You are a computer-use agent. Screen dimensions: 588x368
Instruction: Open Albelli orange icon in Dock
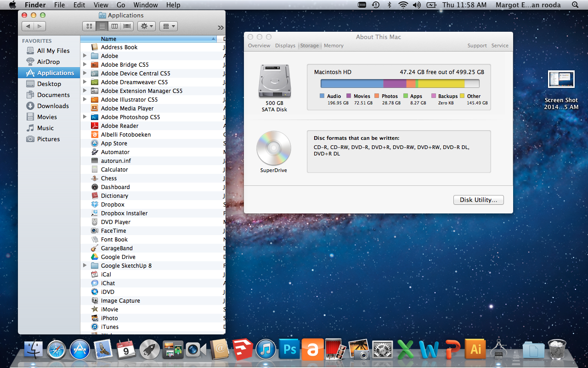coord(313,350)
